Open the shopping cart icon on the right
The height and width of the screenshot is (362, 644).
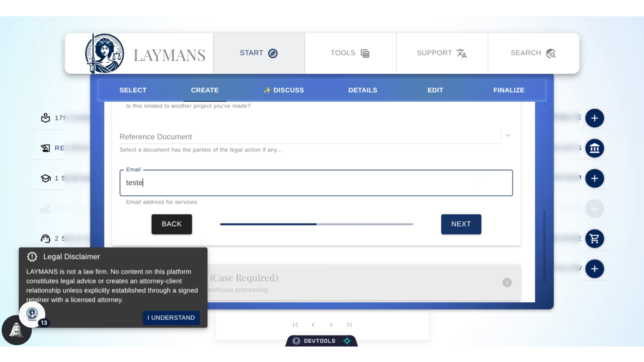click(595, 239)
